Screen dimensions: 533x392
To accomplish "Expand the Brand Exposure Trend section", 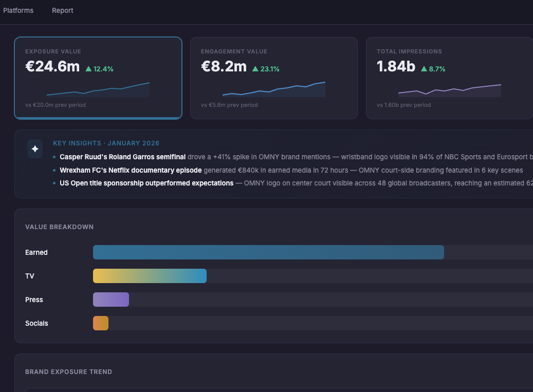I will (68, 371).
